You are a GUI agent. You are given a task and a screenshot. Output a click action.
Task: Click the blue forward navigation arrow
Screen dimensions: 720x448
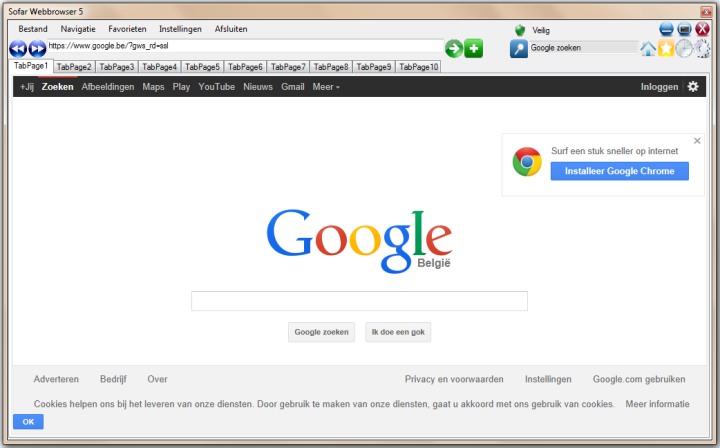[x=37, y=48]
